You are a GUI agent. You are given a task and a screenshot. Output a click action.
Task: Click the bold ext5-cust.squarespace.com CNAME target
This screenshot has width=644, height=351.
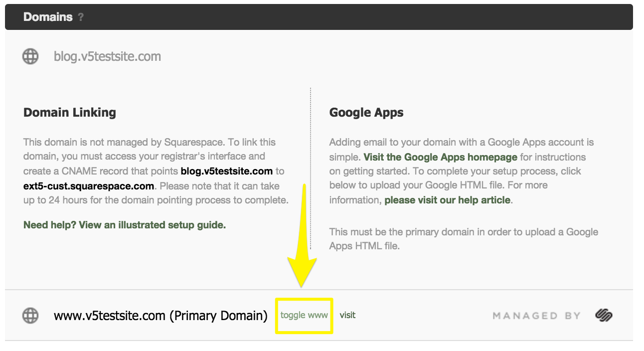pyautogui.click(x=89, y=186)
